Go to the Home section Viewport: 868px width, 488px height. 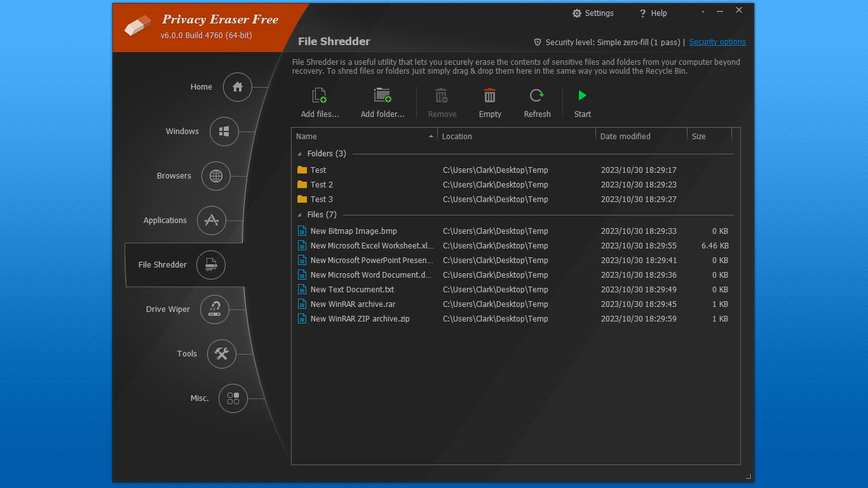click(x=237, y=86)
